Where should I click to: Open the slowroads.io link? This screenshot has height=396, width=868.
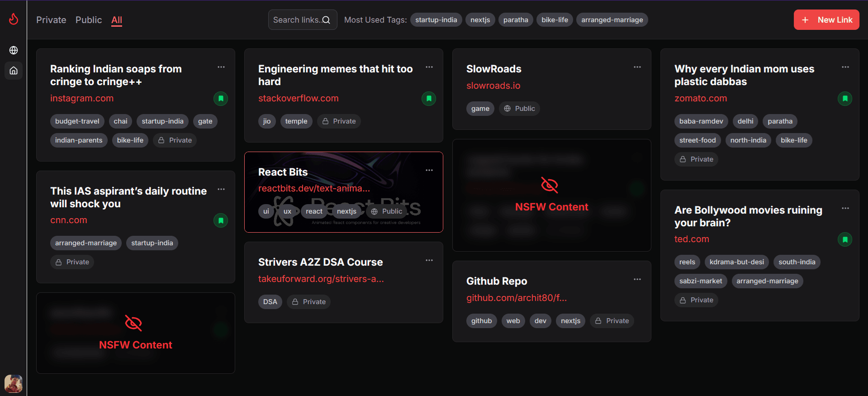[493, 86]
